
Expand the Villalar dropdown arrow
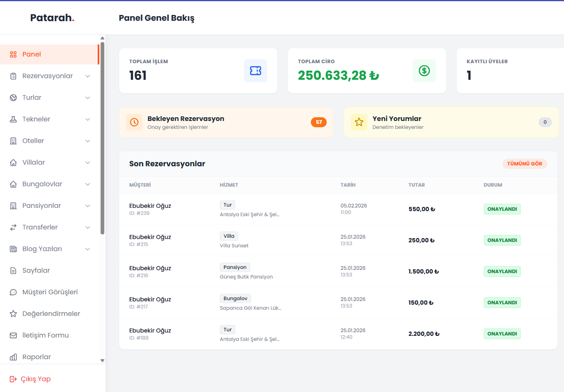(88, 163)
